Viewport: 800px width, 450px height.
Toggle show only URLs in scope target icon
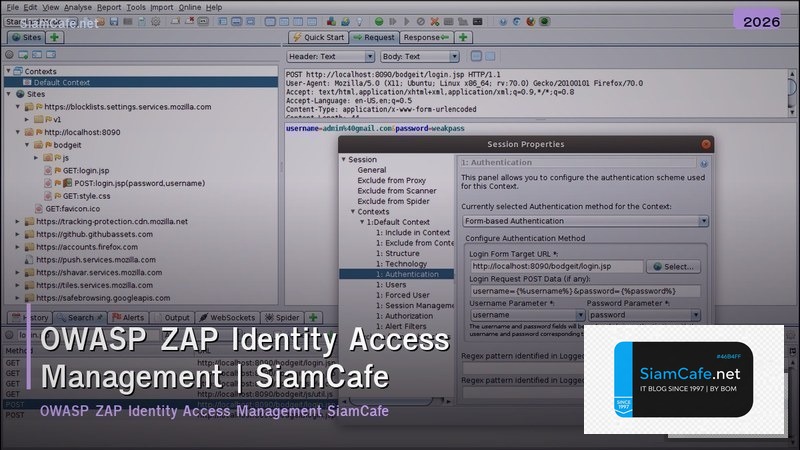click(9, 55)
